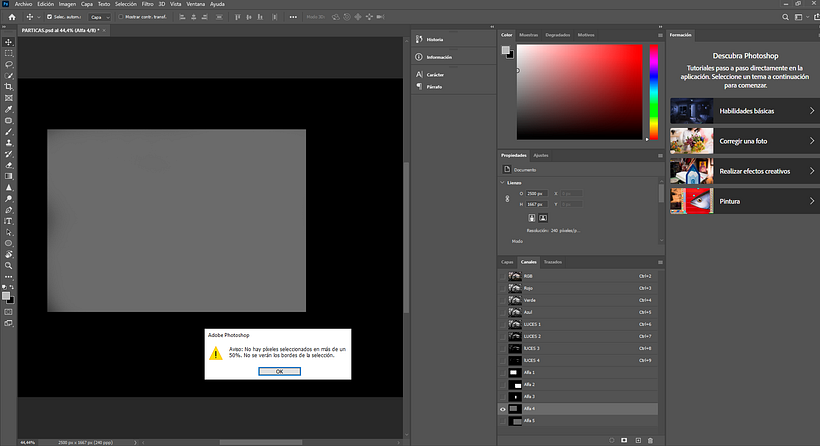Viewport: 820px width, 446px height.
Task: Pick the Eyedropper tool
Action: click(9, 109)
